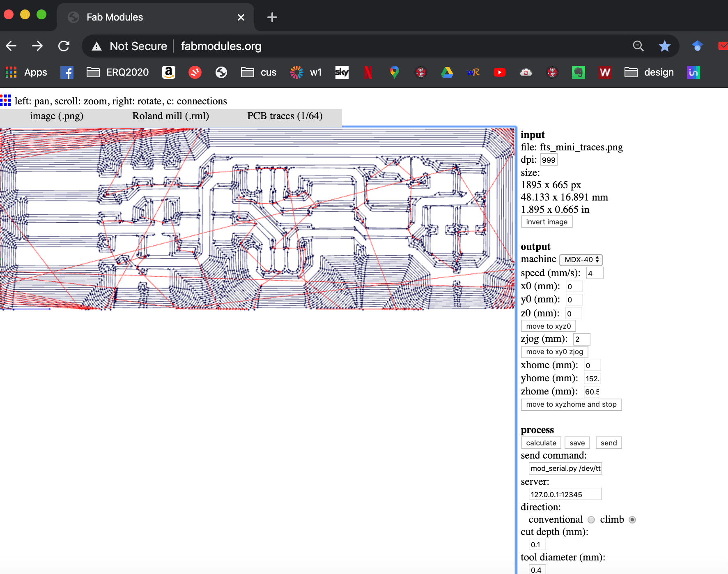Reload the fabmodules.org page
Image resolution: width=728 pixels, height=574 pixels.
tap(64, 46)
